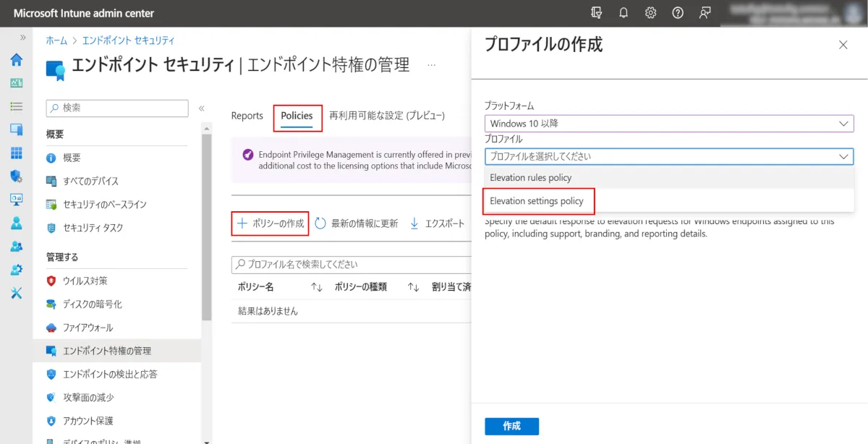Open ファイアウォール in the side menu
868x444 pixels.
tap(88, 328)
